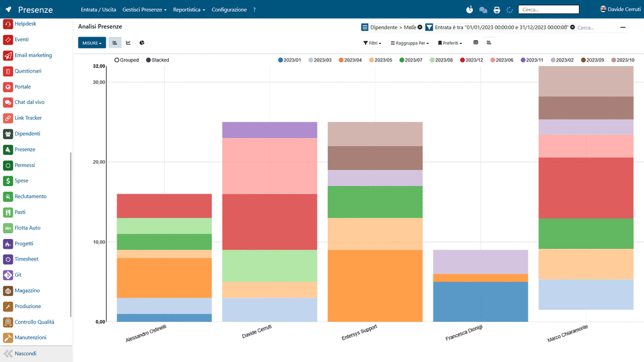Open the Produzione app

(x=22, y=306)
